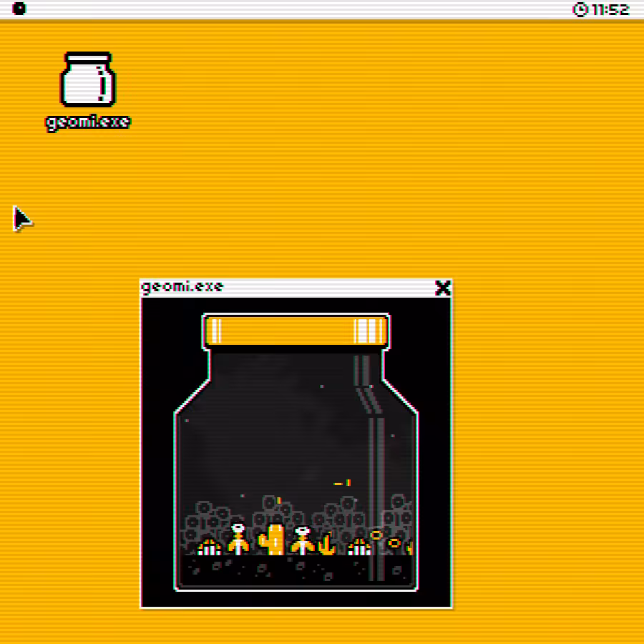The image size is (644, 644).
Task: Open the geomi.exe jar desktop icon
Action: 88,79
